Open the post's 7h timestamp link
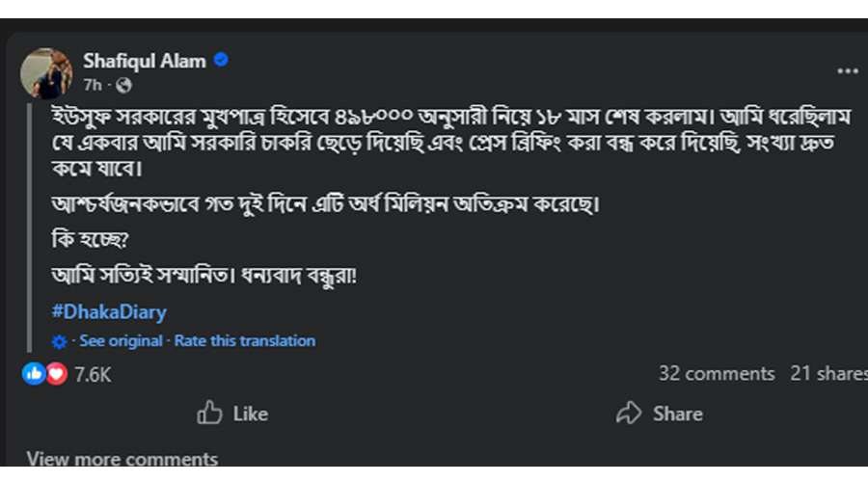Image resolution: width=868 pixels, height=482 pixels. point(93,85)
